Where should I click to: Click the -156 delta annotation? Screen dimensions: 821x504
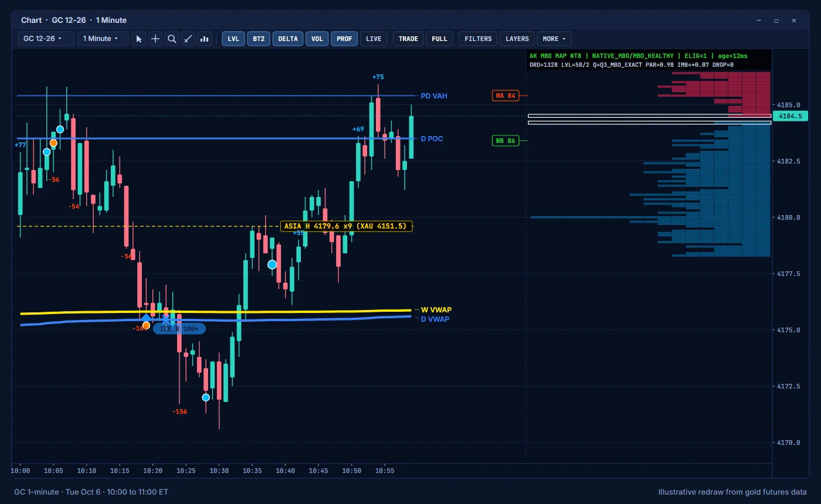coord(179,411)
